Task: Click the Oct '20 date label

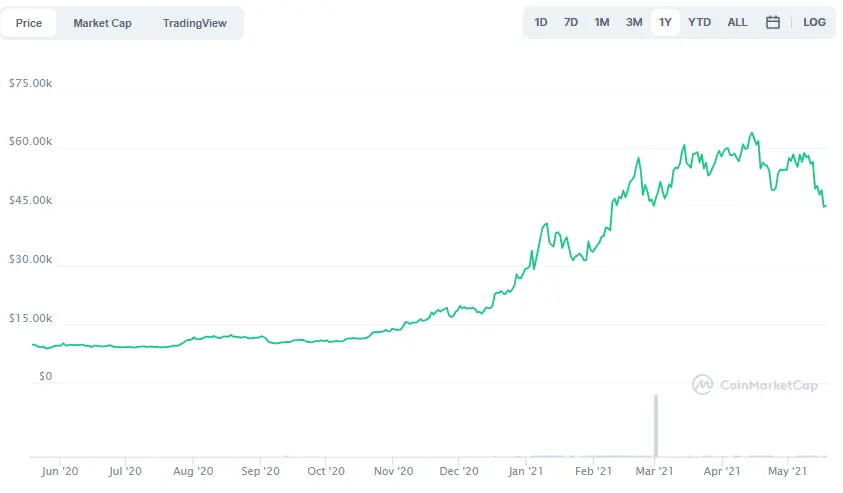Action: (326, 471)
